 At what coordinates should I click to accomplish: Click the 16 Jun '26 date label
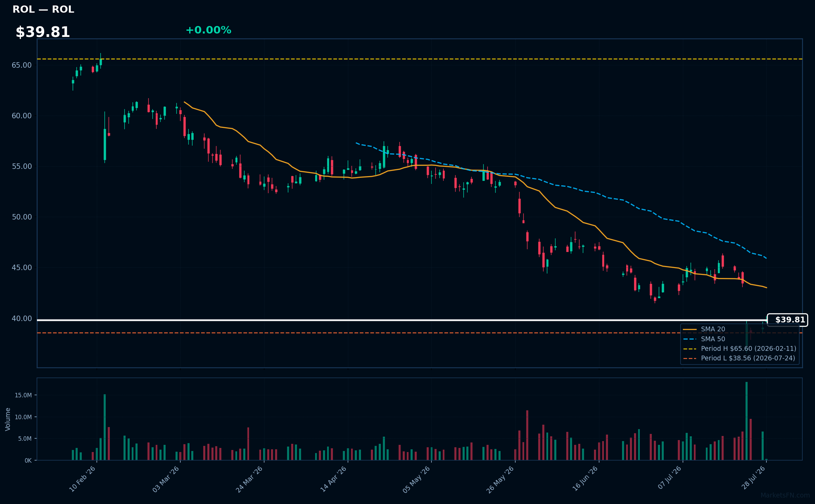click(x=585, y=479)
